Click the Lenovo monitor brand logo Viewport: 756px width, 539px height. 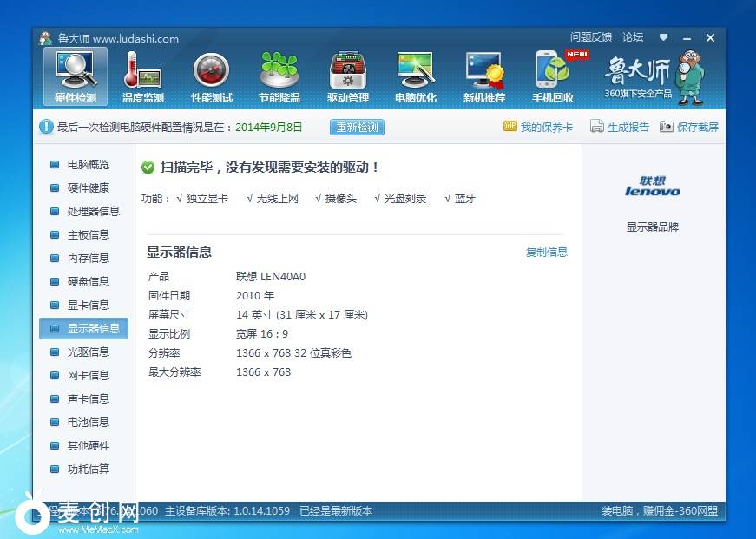coord(653,187)
